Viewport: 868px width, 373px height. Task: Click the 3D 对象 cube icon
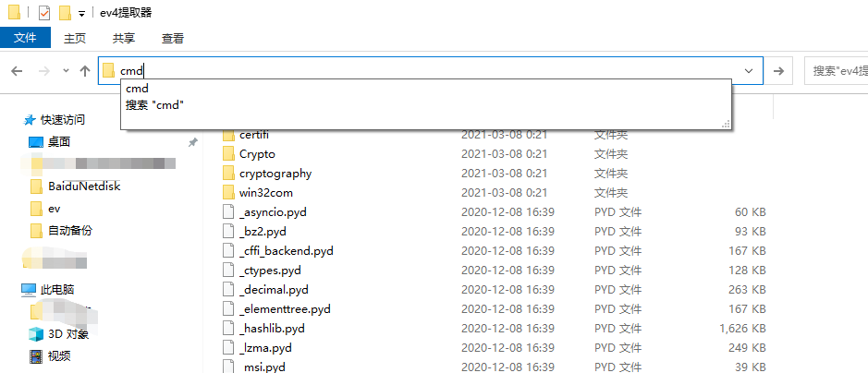(35, 334)
